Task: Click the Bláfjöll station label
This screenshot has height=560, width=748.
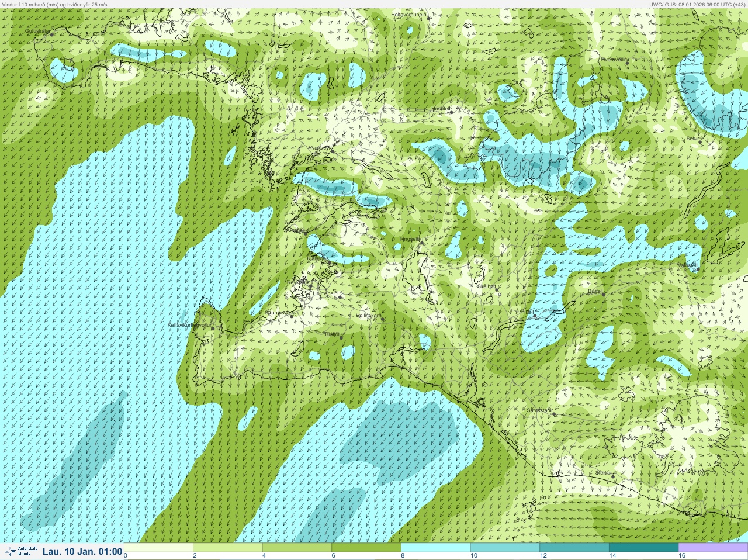Action: click(333, 334)
